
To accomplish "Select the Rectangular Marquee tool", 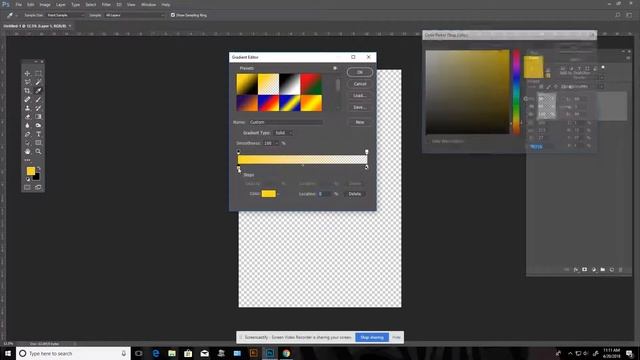I will click(38, 73).
